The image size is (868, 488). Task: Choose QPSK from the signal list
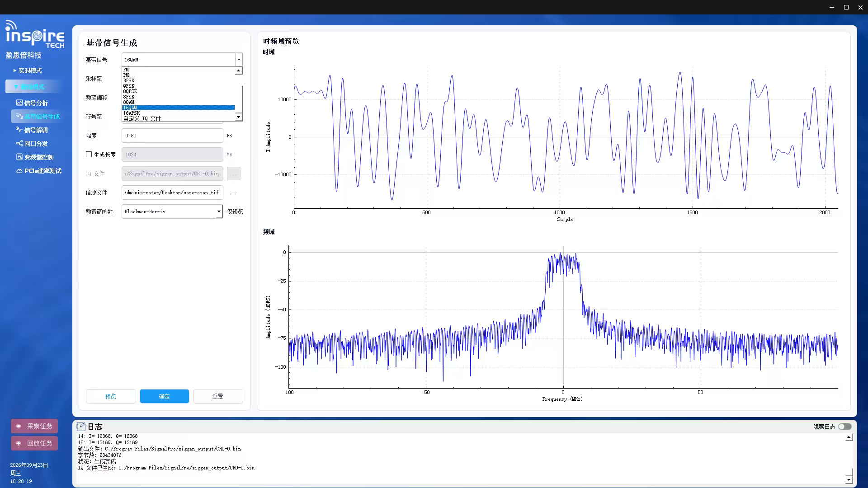(179, 86)
